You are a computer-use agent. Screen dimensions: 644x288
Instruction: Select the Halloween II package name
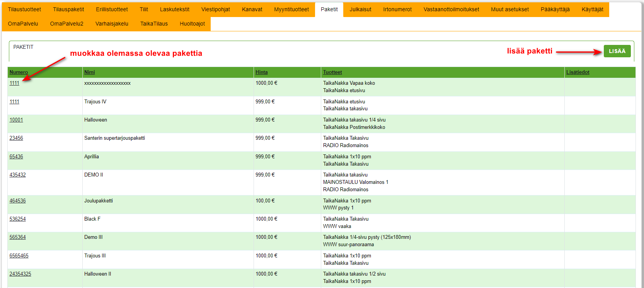click(98, 274)
